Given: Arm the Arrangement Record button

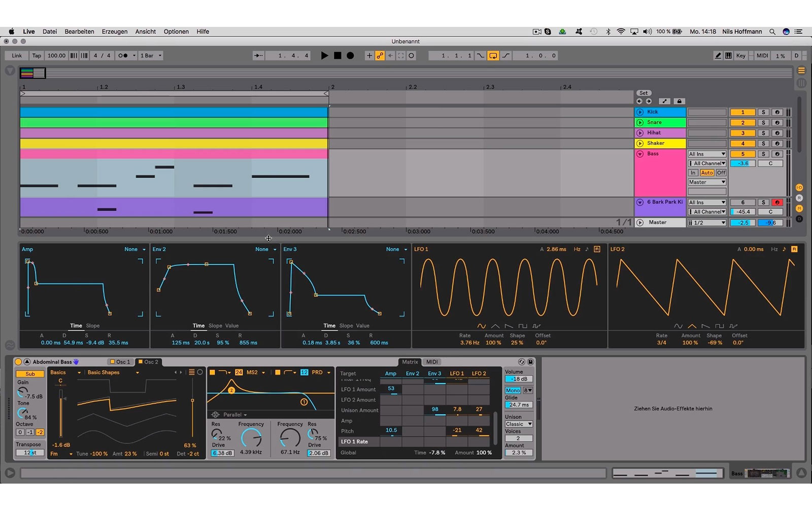Looking at the screenshot, I should (350, 56).
